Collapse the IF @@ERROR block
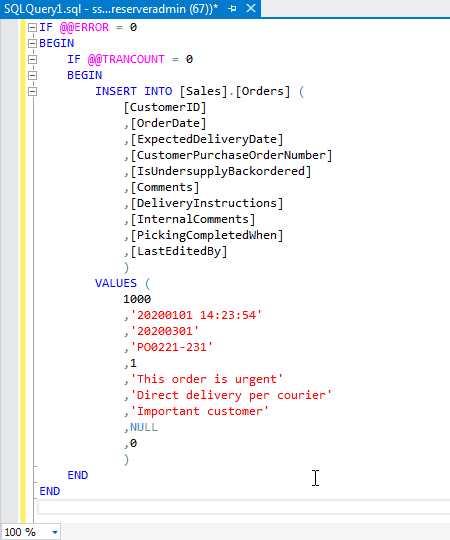The image size is (450, 540). pos(32,27)
